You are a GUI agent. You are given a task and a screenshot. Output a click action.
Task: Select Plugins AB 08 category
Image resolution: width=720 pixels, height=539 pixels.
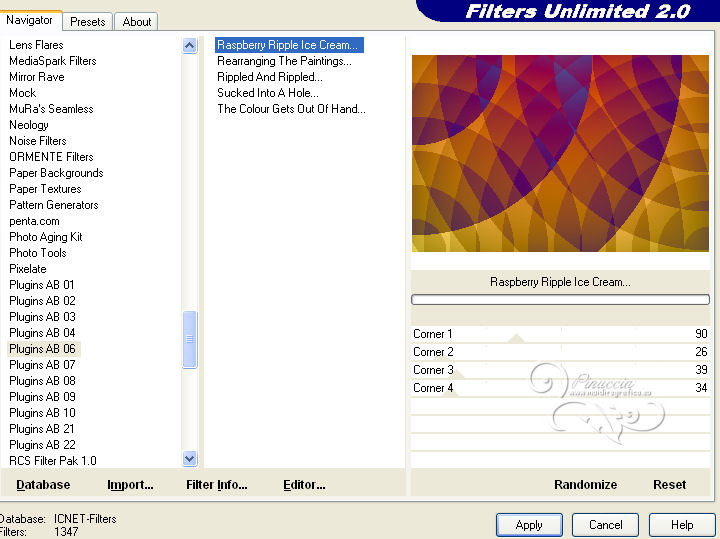click(x=42, y=381)
